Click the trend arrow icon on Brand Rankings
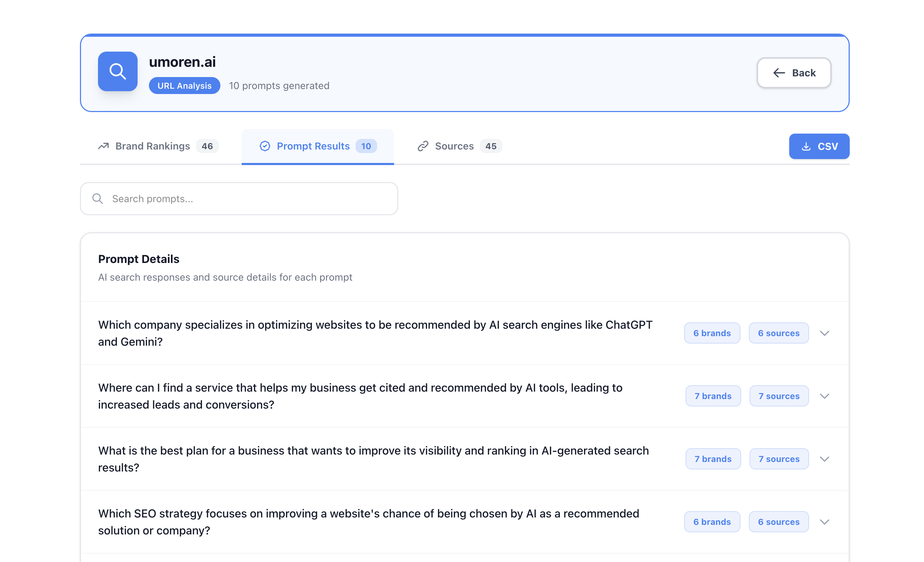Screen dimensions: 924x562 (x=103, y=146)
